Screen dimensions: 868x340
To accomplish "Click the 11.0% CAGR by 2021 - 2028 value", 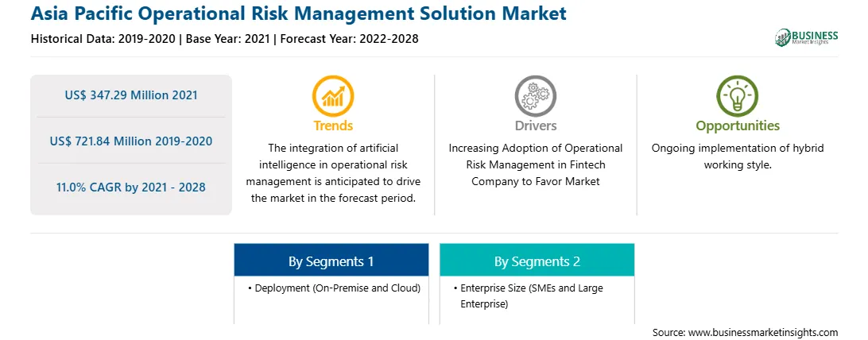I will [x=131, y=187].
